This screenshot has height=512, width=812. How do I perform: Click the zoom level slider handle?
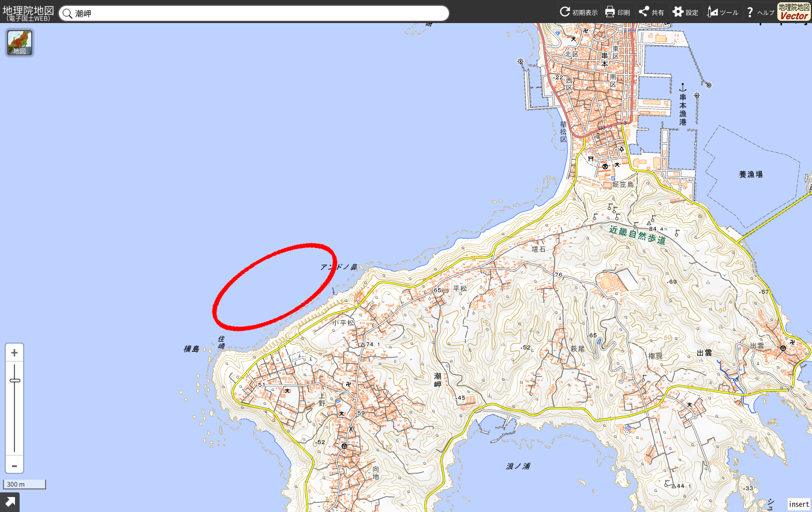(15, 381)
